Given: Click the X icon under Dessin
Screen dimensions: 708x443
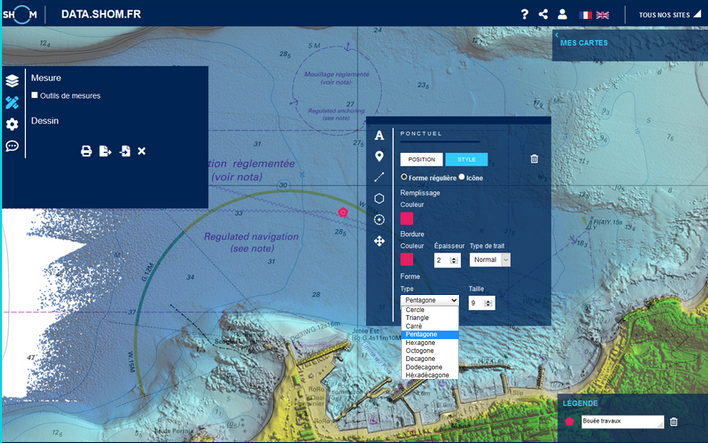Looking at the screenshot, I should (142, 151).
